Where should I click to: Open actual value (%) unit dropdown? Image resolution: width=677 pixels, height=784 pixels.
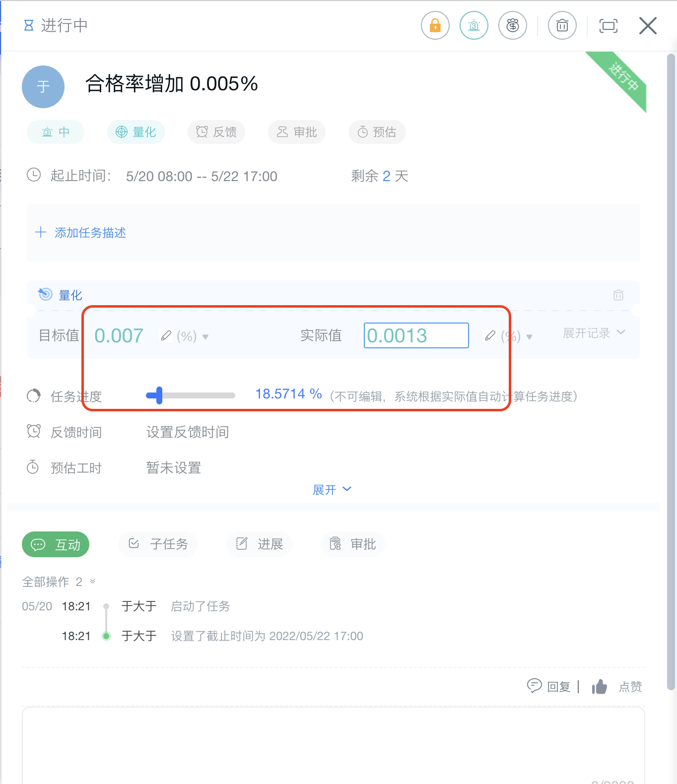(517, 336)
